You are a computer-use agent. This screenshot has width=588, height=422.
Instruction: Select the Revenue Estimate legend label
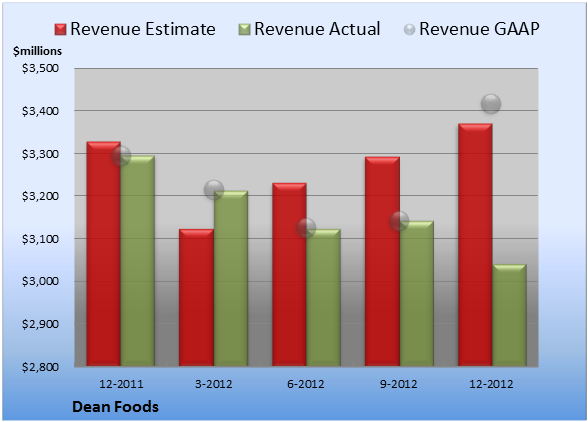143,29
